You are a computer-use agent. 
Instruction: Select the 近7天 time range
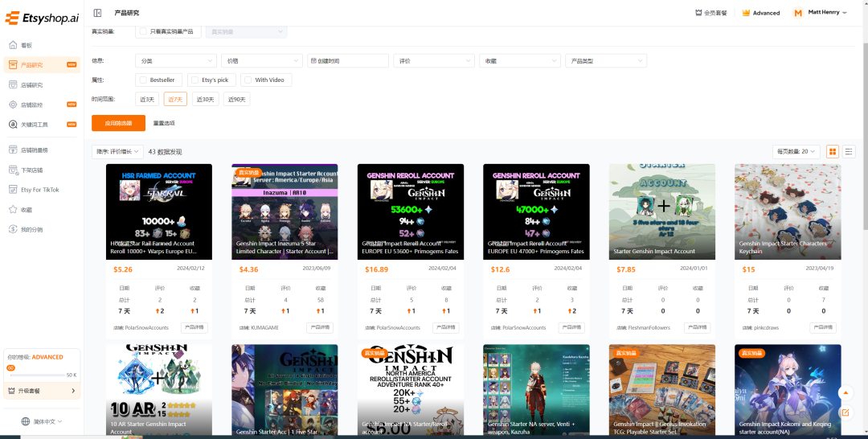click(x=175, y=99)
